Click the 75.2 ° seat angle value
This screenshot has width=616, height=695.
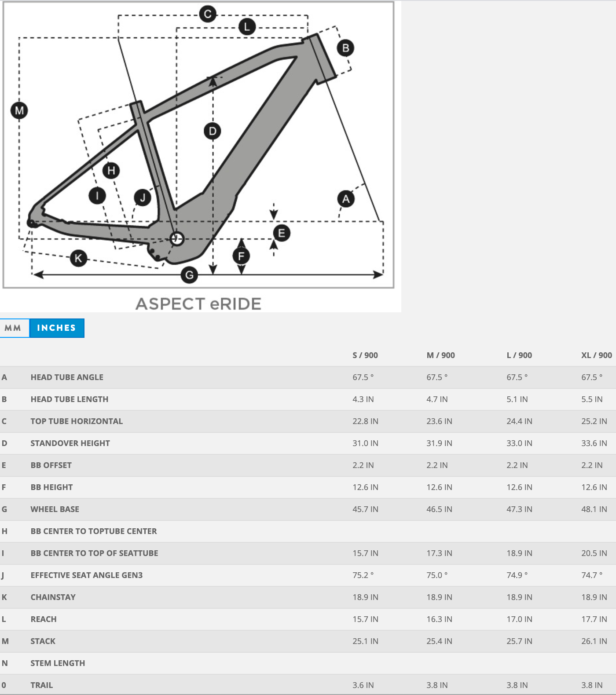[363, 575]
